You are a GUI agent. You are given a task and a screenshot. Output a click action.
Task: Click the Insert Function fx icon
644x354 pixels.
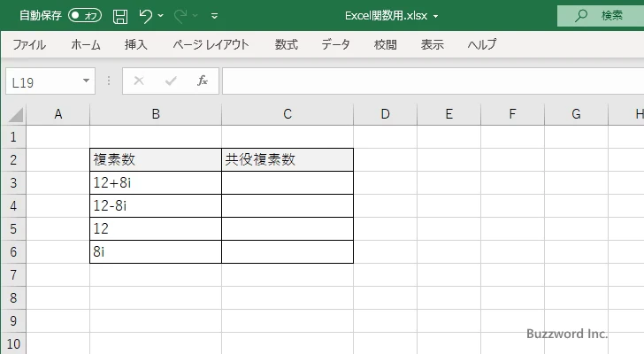point(202,81)
